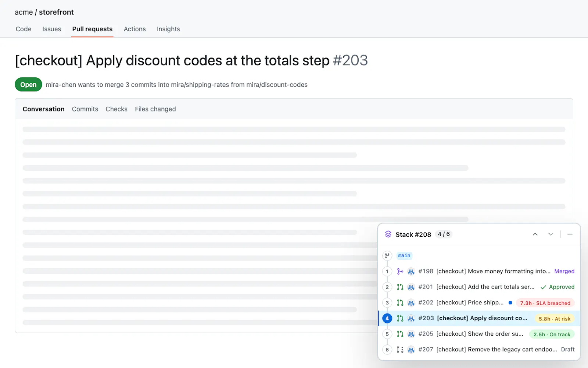Click the Stack #208 layers icon
This screenshot has height=368, width=588.
[388, 234]
